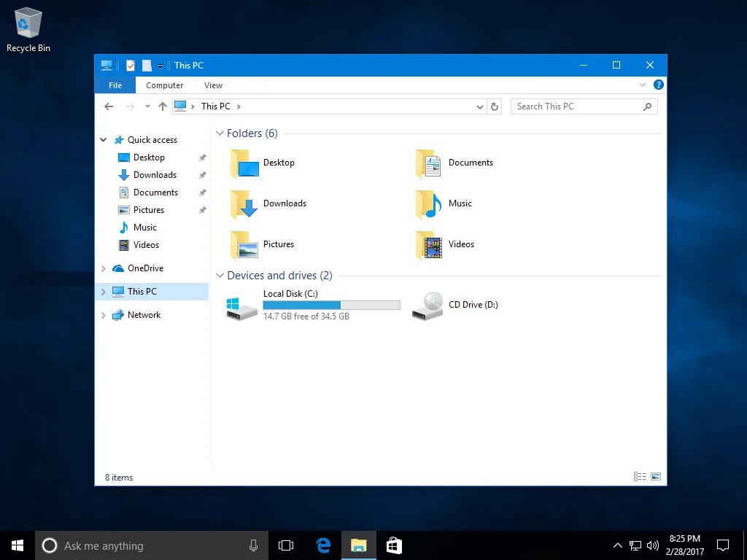Unpin Desktop from Quick access
The height and width of the screenshot is (560, 747).
pyautogui.click(x=203, y=157)
